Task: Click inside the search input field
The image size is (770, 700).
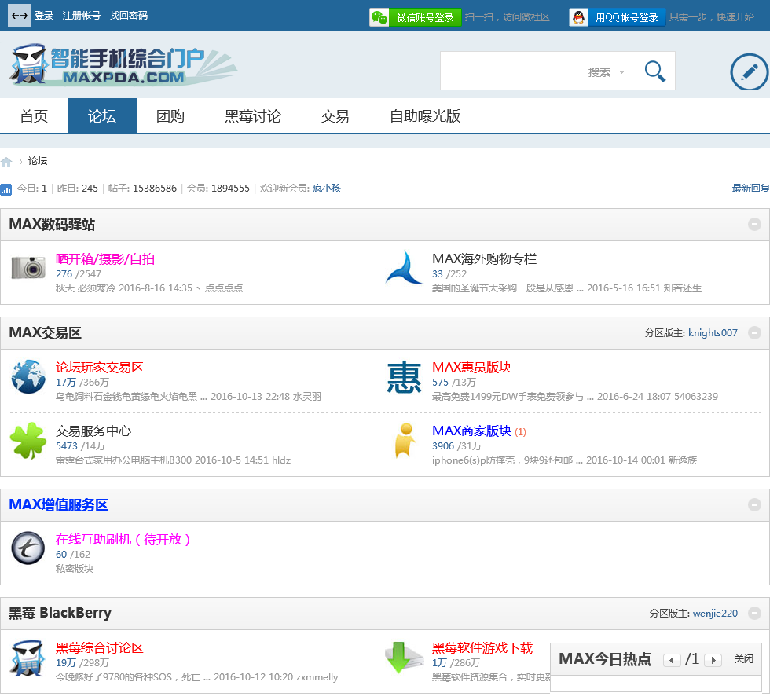Action: [x=511, y=71]
